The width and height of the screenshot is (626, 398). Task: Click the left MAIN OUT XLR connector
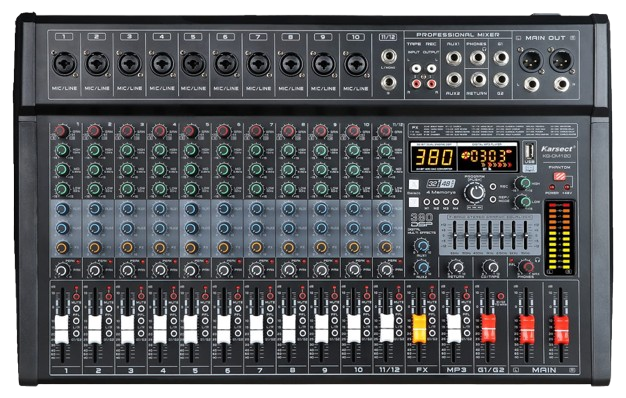[x=531, y=61]
